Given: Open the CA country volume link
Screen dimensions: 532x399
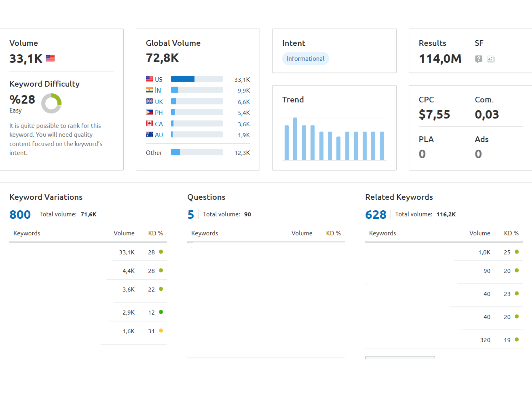Looking at the screenshot, I should pos(159,124).
